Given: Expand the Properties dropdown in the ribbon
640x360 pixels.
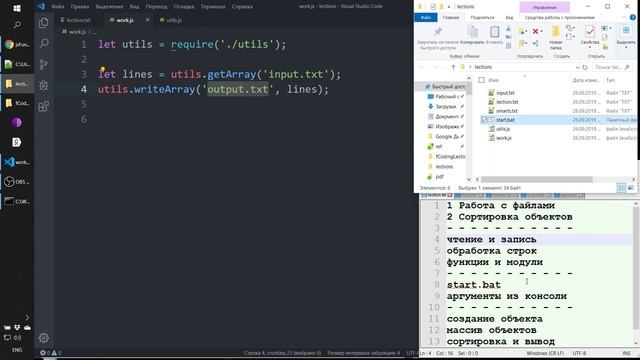Looking at the screenshot, I should pos(590,47).
